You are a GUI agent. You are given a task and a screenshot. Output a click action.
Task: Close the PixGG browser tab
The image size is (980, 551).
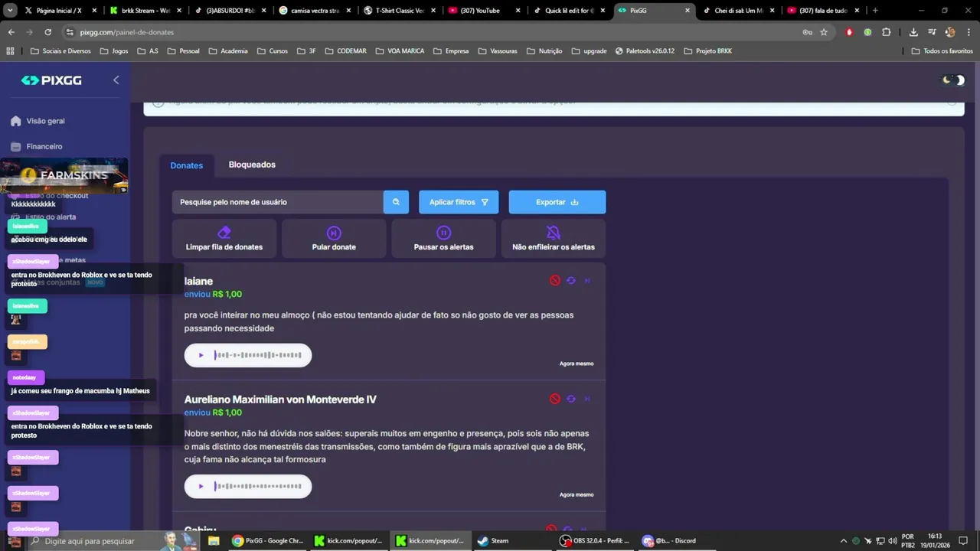coord(687,11)
